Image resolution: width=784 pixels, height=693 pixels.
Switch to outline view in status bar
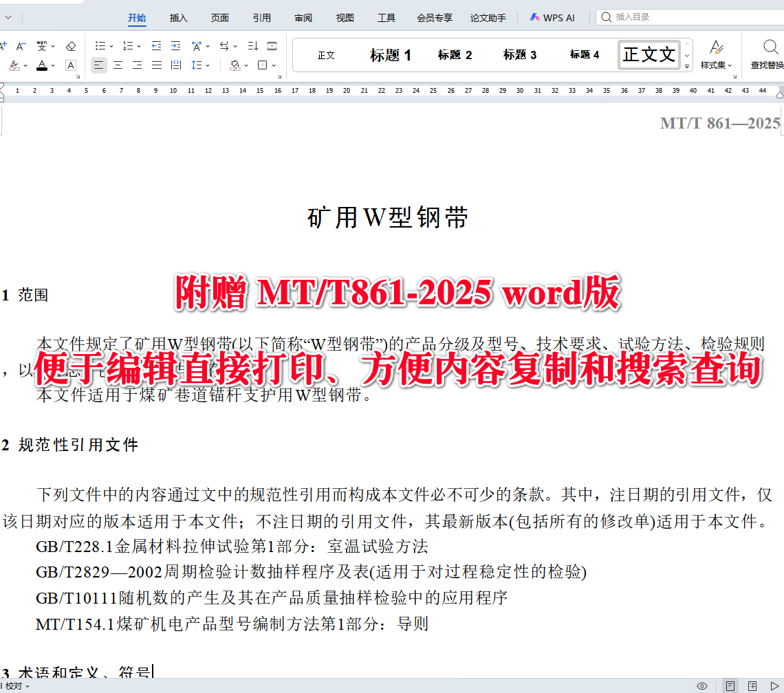[752, 686]
